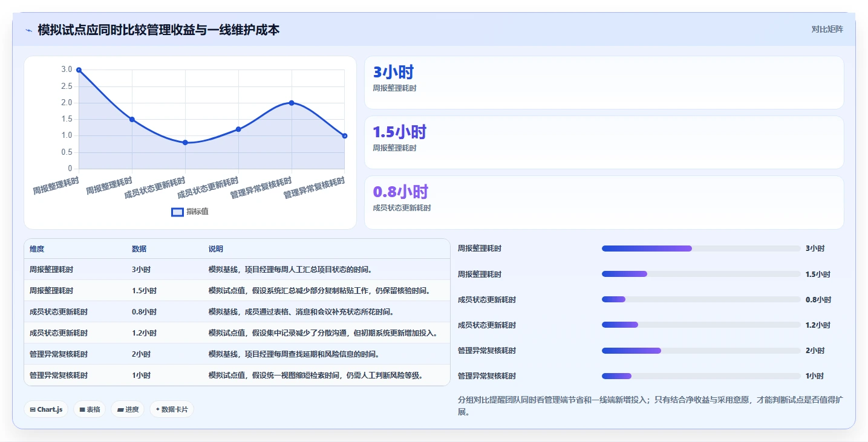Click the 1小时 cell in the table

coord(140,375)
